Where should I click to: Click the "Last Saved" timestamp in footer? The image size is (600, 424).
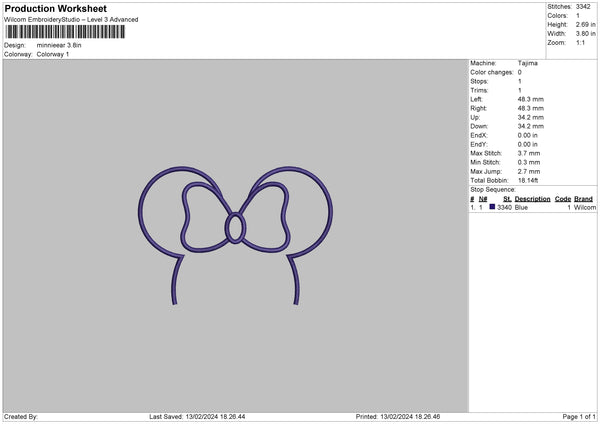tap(197, 417)
